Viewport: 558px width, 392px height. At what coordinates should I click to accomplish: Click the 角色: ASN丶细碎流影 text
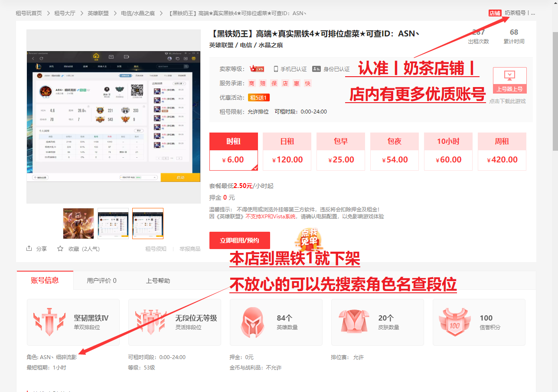pyautogui.click(x=52, y=357)
